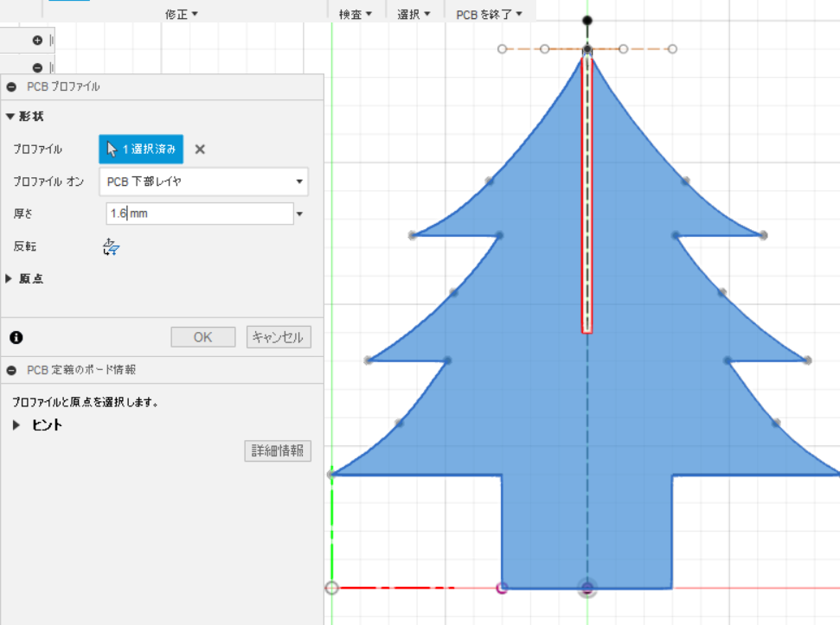Click the origin circle at the sketch's lower left

click(331, 588)
